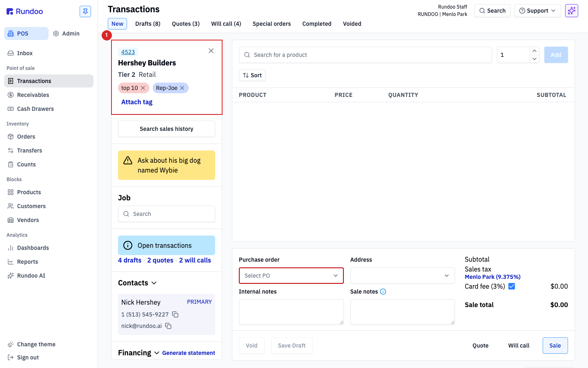Open the 2 will calls link
The image size is (588, 368).
tap(195, 260)
